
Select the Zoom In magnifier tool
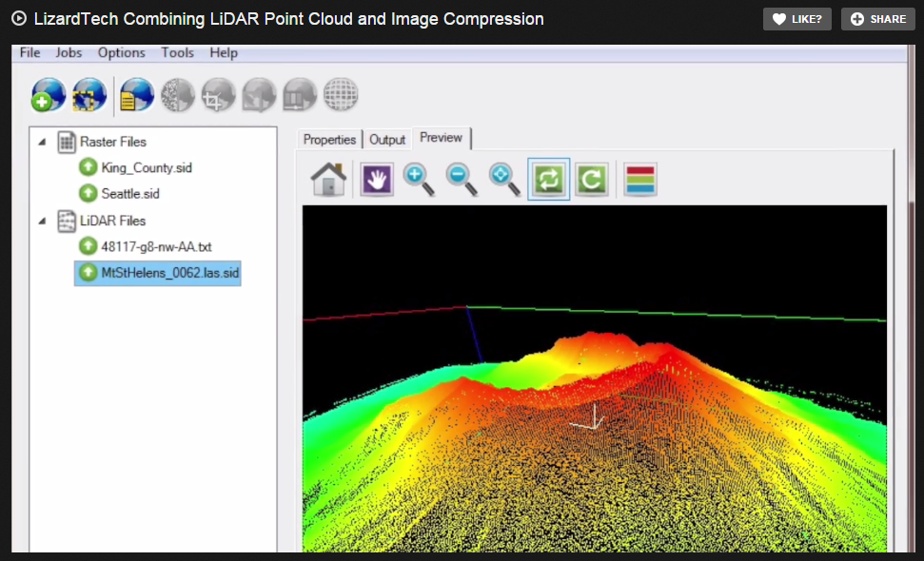click(x=420, y=179)
